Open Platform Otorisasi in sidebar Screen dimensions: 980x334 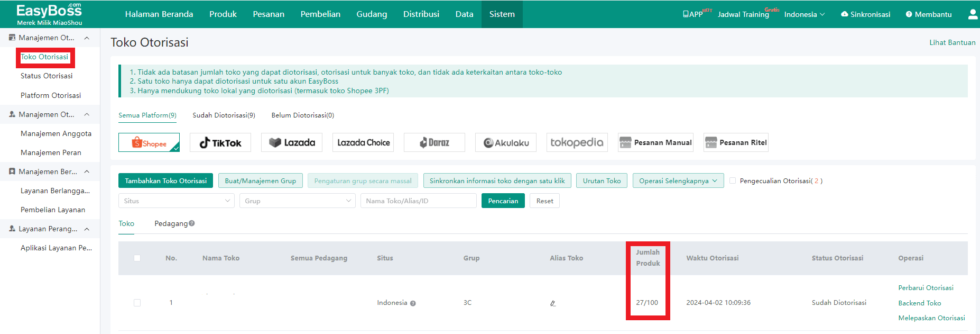pos(51,95)
